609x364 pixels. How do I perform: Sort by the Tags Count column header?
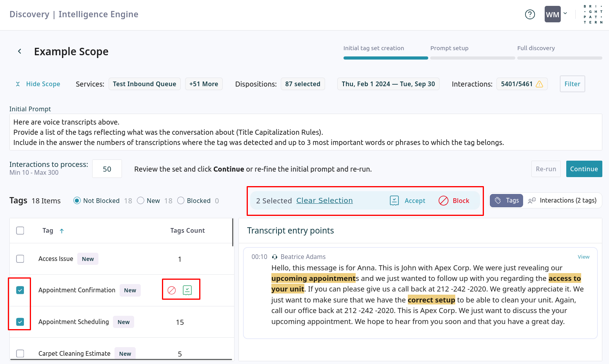[187, 230]
